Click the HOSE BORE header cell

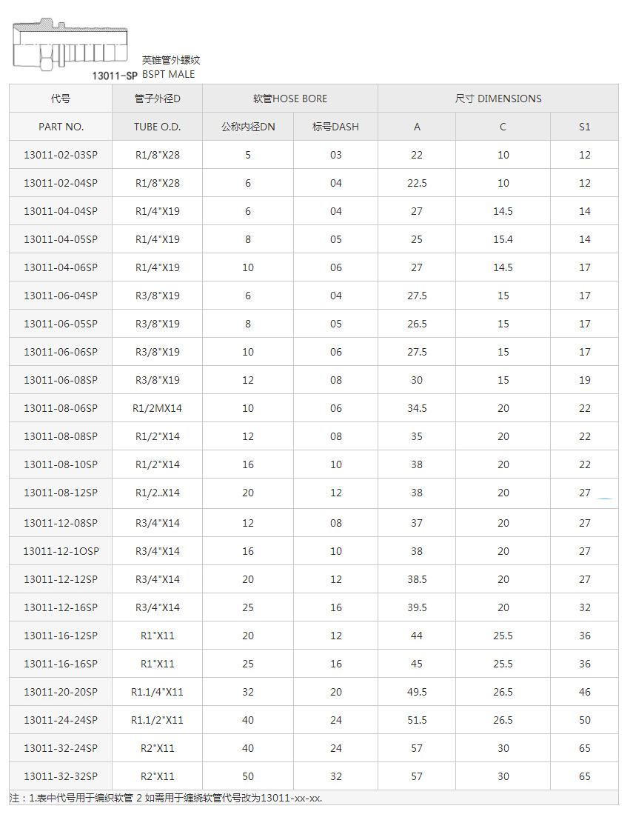tap(289, 99)
